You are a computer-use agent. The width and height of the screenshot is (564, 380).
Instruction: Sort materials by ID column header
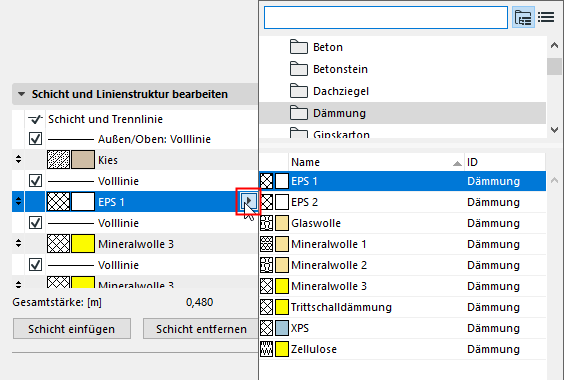click(x=505, y=162)
